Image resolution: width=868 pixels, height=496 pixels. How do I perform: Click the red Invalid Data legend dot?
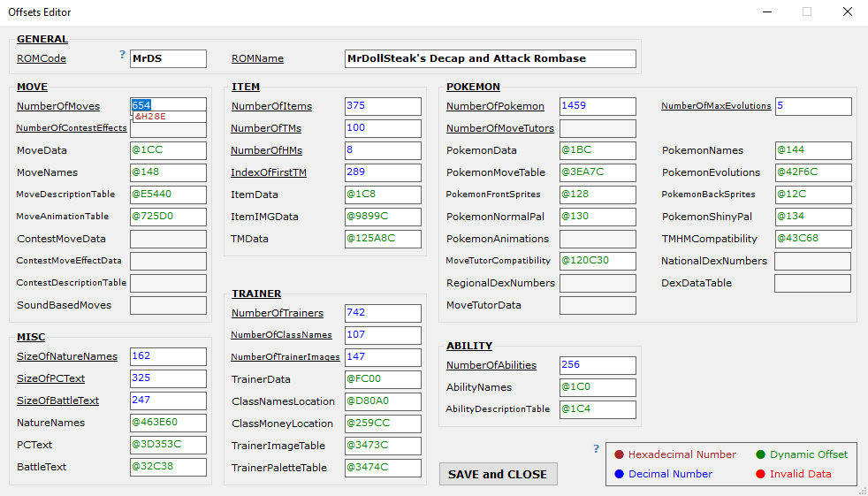[x=760, y=474]
